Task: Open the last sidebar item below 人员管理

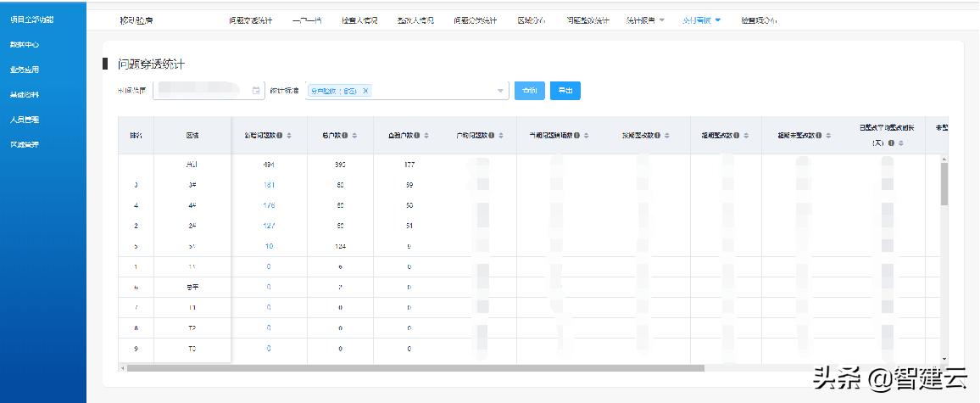Action: tap(25, 144)
